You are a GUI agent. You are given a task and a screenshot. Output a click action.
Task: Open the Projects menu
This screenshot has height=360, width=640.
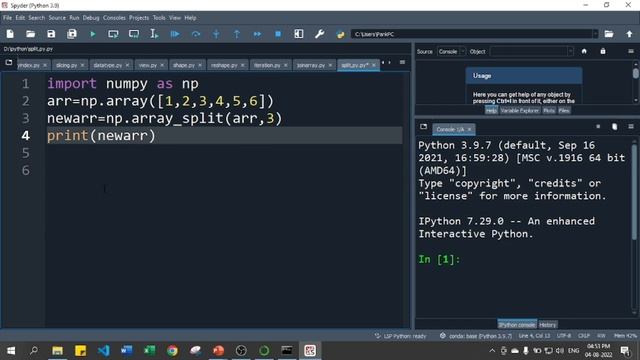coord(139,18)
